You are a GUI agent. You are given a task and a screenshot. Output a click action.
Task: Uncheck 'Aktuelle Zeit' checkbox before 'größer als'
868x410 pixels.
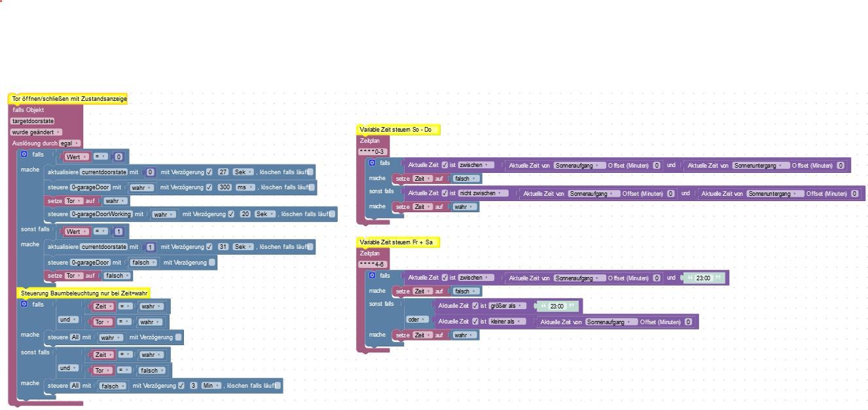(475, 306)
